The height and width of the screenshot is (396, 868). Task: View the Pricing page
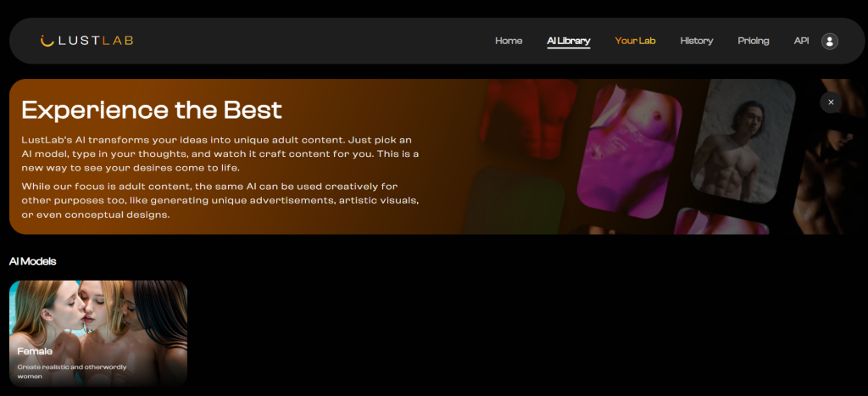click(x=754, y=41)
